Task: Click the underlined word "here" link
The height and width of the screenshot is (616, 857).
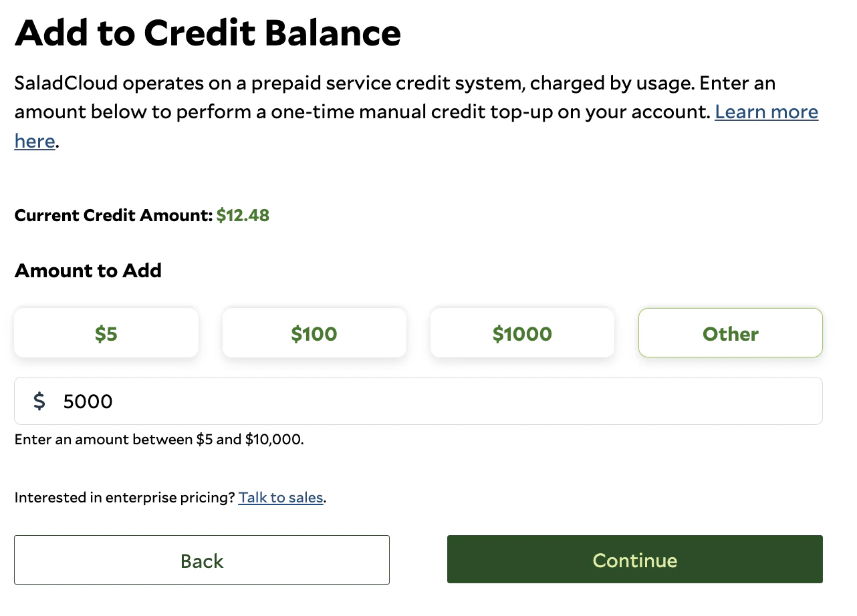Action: coord(35,141)
